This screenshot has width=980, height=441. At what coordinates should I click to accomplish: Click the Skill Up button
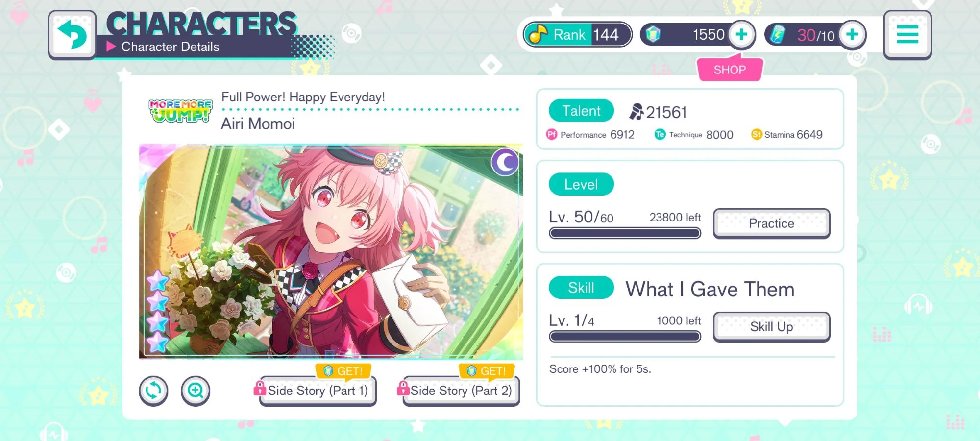point(771,327)
